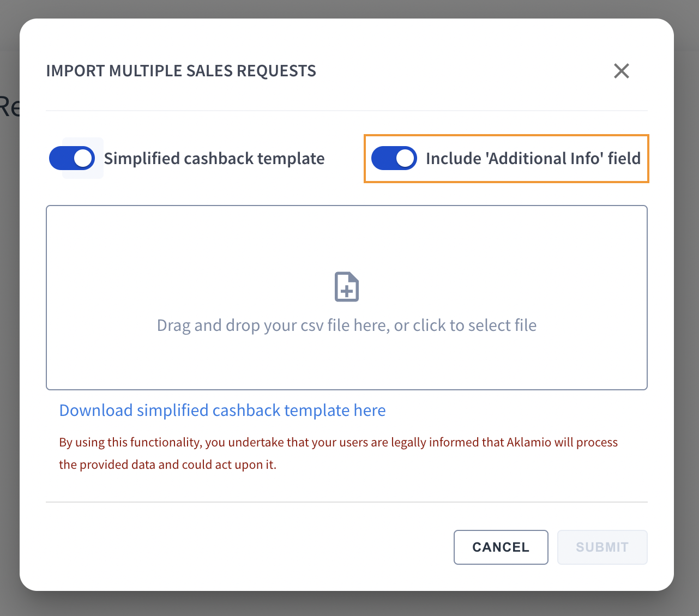The width and height of the screenshot is (699, 616).
Task: Close the import dialog with the X icon
Action: pyautogui.click(x=621, y=71)
